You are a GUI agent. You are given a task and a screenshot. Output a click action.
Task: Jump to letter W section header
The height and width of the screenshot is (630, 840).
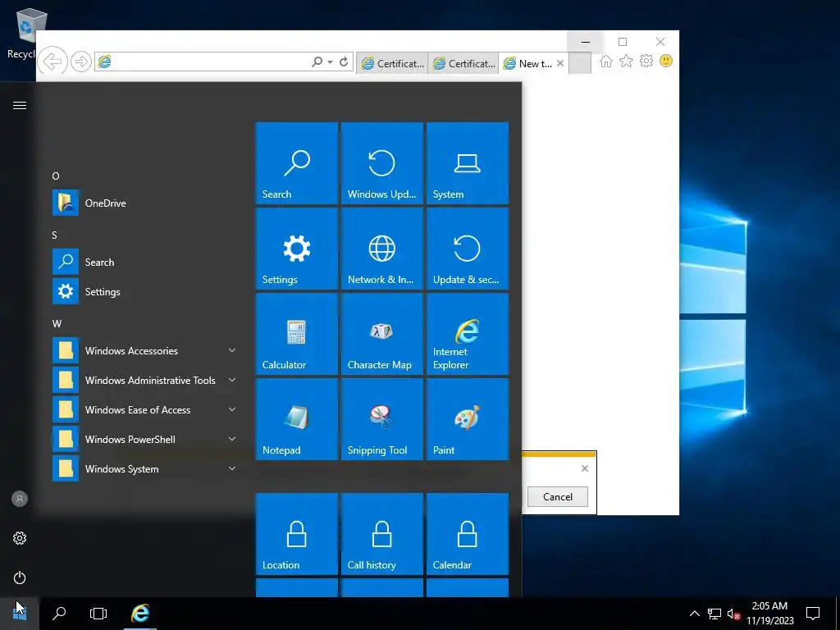(x=57, y=323)
